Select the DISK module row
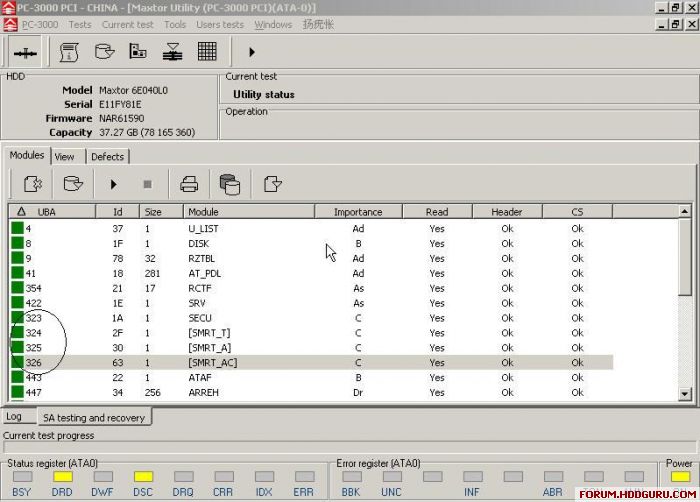Image resolution: width=700 pixels, height=502 pixels. [311, 243]
